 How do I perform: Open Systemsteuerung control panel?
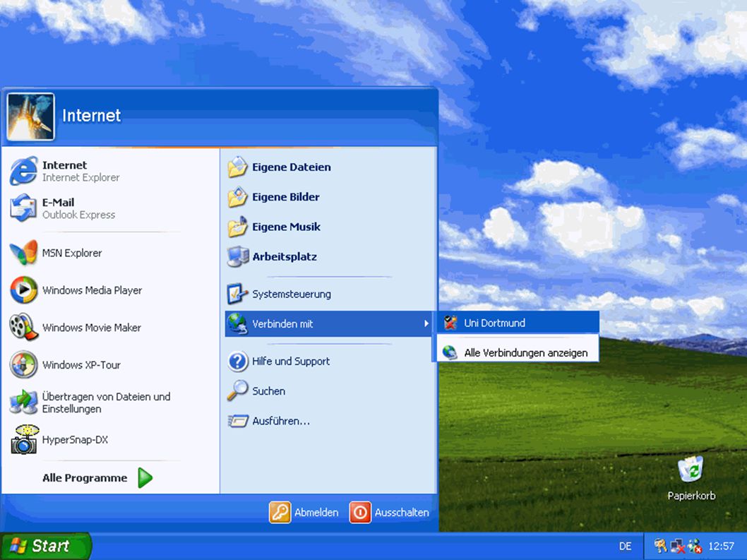(328, 294)
